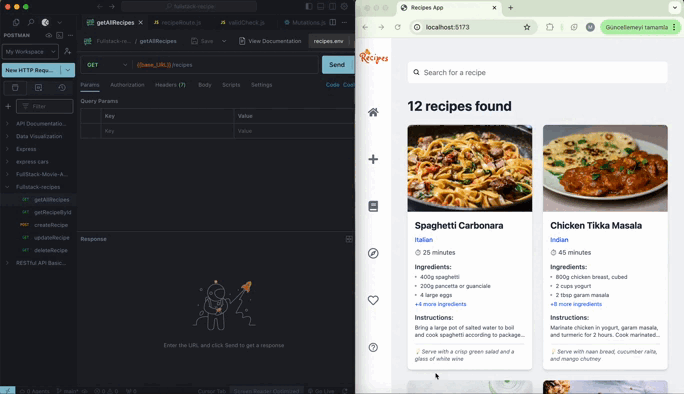Image resolution: width=684 pixels, height=394 pixels.
Task: Click the split editor icon
Action: [333, 22]
